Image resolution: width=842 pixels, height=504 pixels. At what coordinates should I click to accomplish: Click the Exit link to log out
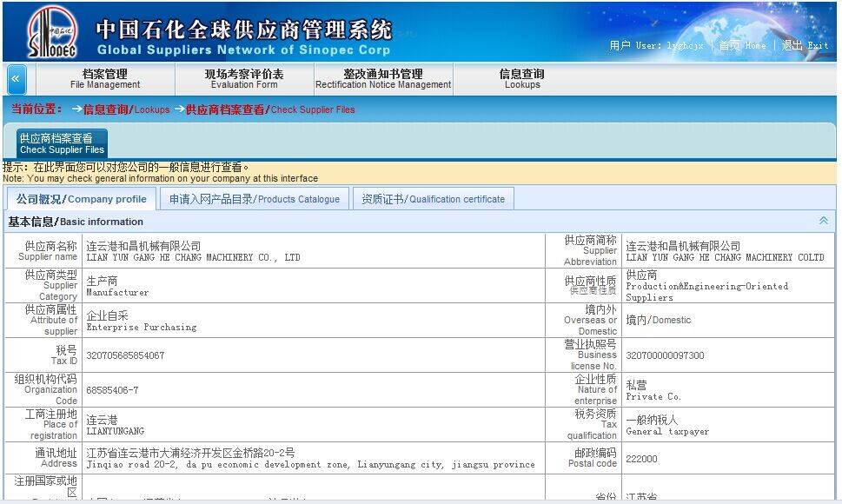pos(805,46)
